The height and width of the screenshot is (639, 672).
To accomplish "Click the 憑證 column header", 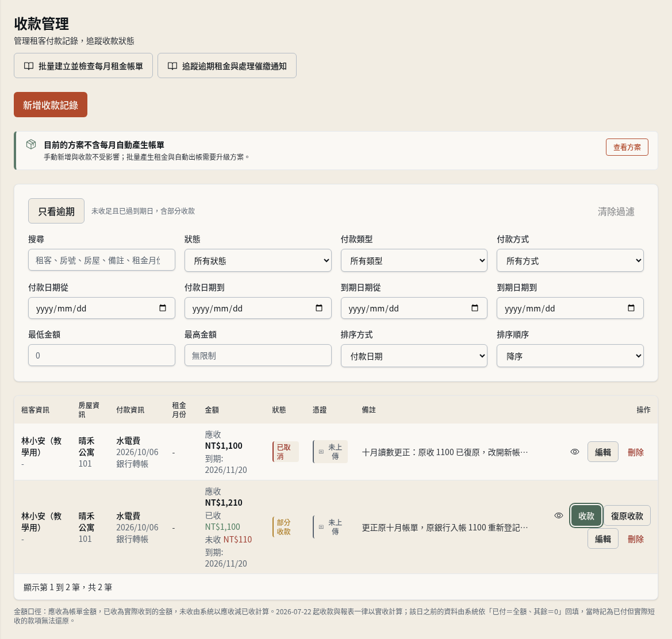I will [x=320, y=410].
